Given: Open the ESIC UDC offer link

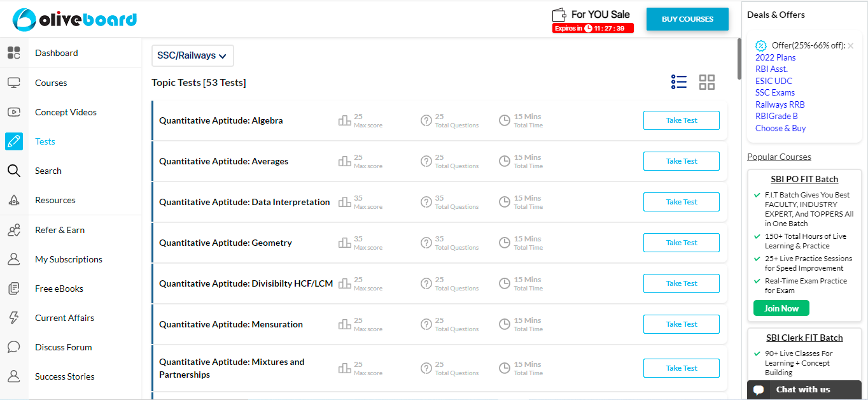Looking at the screenshot, I should pos(774,81).
